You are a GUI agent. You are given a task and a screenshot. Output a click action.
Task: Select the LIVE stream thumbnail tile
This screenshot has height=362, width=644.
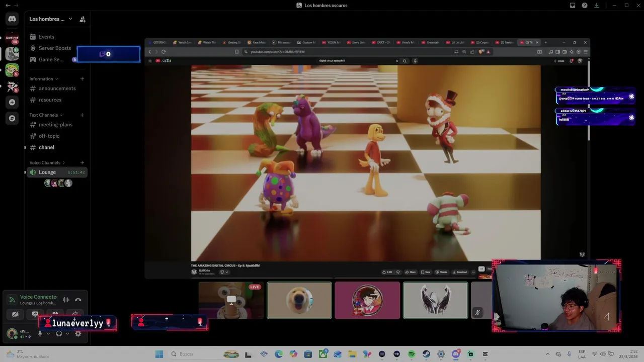(x=231, y=300)
